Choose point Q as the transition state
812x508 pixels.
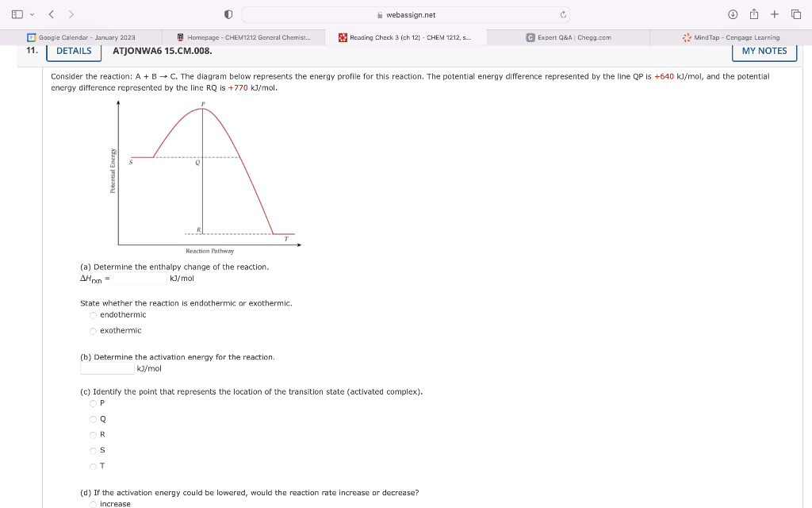(93, 418)
